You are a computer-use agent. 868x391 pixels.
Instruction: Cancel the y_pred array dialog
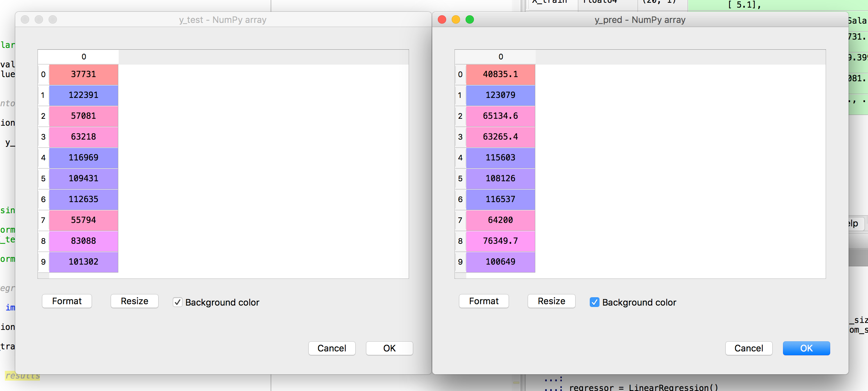tap(749, 348)
